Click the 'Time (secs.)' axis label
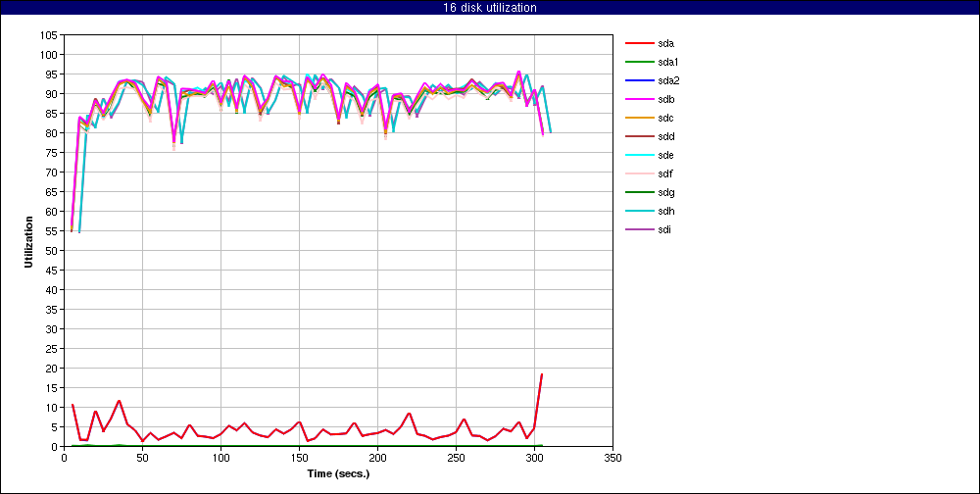 click(338, 473)
